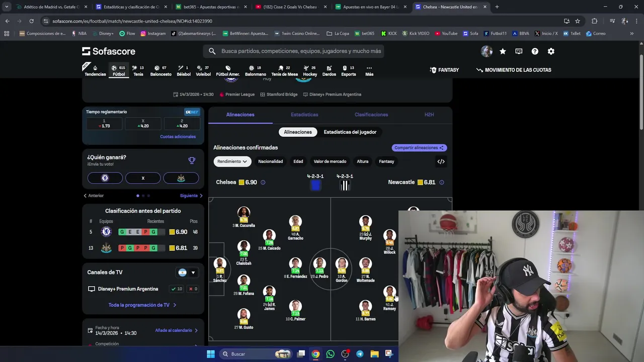Screen dimensions: 644x362
Task: Select the Altura filter chip
Action: tap(363, 161)
